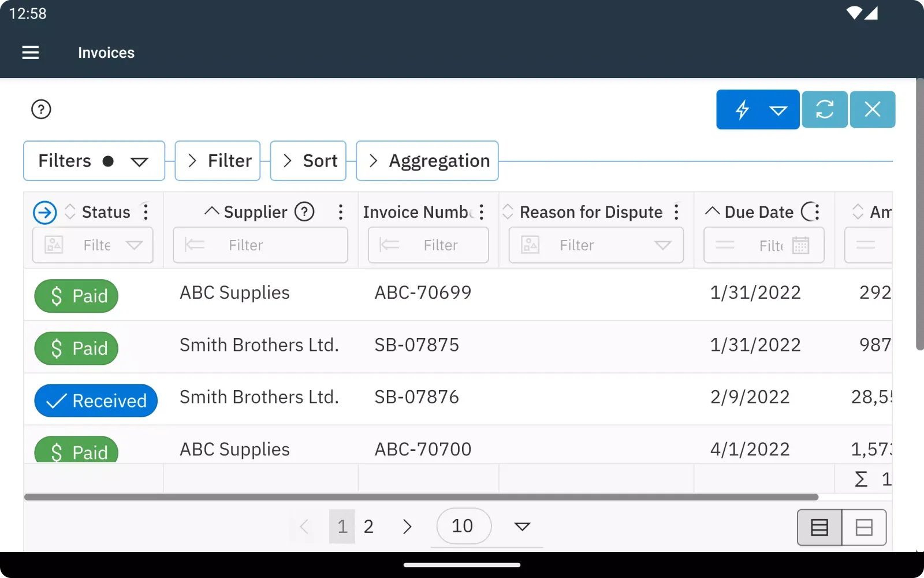Screen dimensions: 924x578
Task: Open the hamburger navigation menu
Action: click(x=31, y=53)
